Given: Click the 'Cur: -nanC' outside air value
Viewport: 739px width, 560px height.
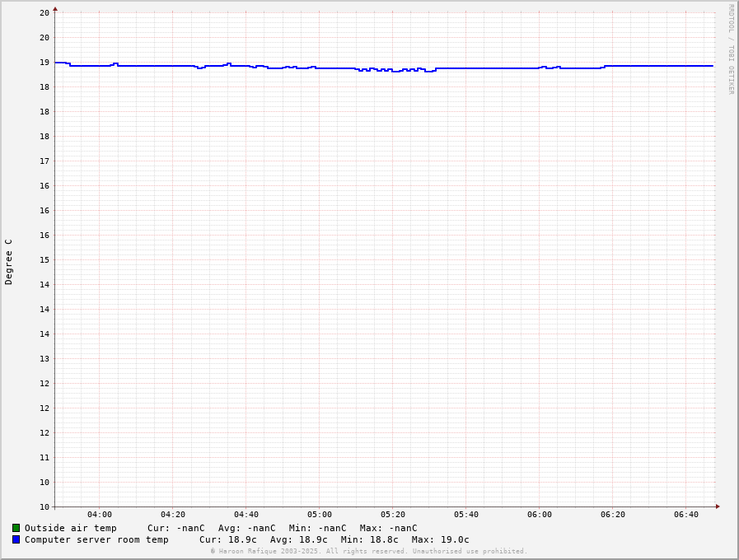Looking at the screenshot, I should 176,528.
